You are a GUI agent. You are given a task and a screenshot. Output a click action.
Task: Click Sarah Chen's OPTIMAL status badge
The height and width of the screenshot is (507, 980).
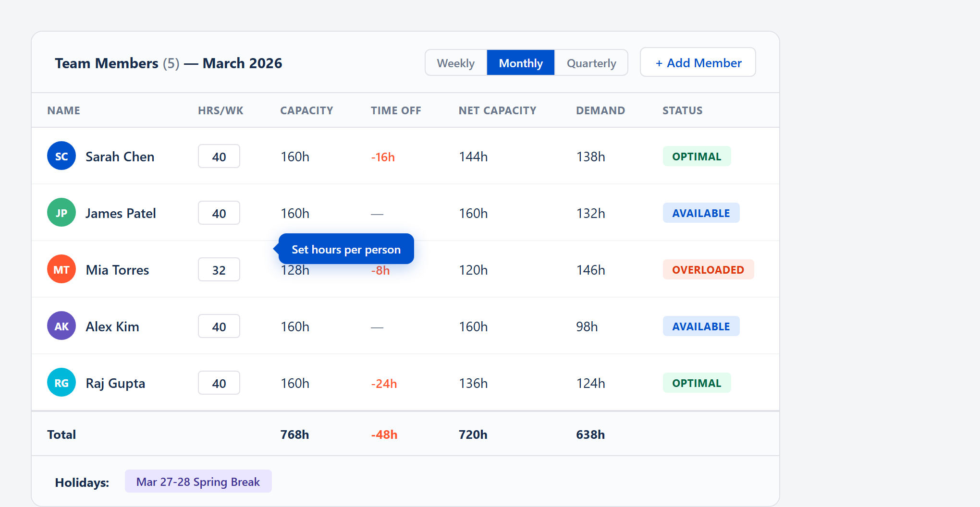(x=697, y=156)
